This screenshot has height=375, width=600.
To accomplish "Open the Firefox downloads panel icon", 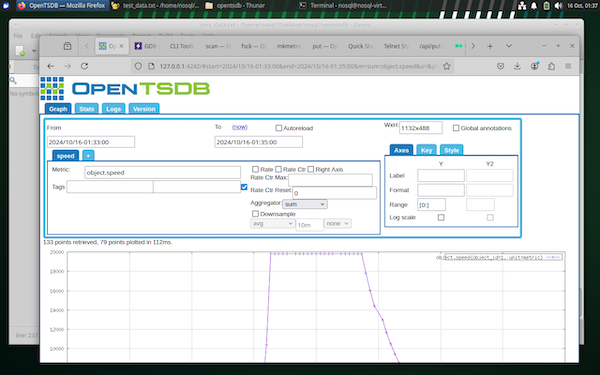I will click(x=517, y=66).
